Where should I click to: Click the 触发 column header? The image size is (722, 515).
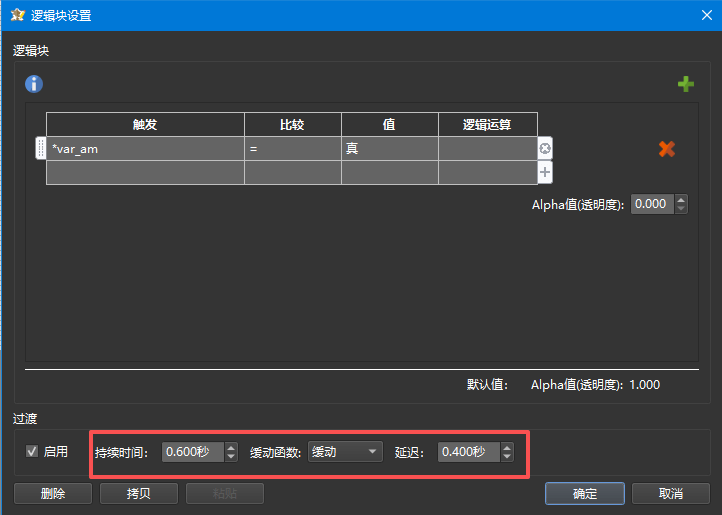coord(145,124)
